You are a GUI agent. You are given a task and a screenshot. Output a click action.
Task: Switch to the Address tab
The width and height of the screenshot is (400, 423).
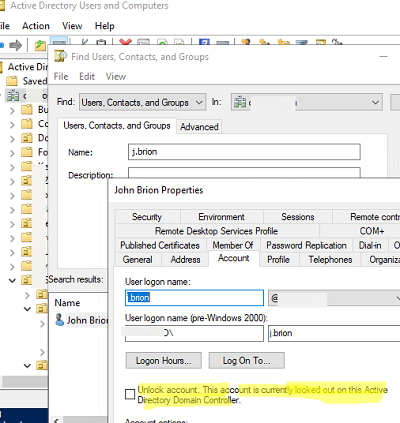(x=185, y=260)
